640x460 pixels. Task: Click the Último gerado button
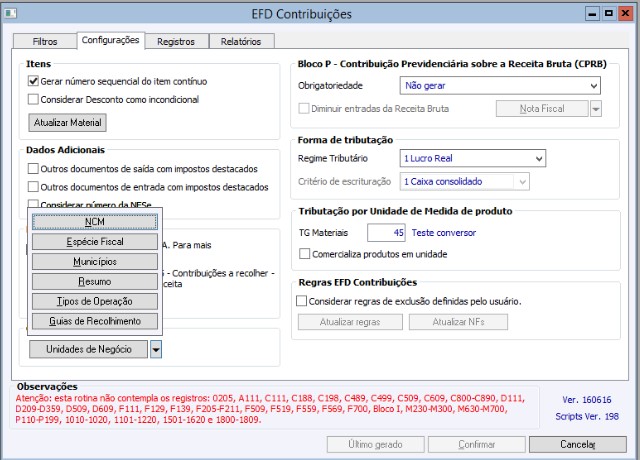[376, 444]
